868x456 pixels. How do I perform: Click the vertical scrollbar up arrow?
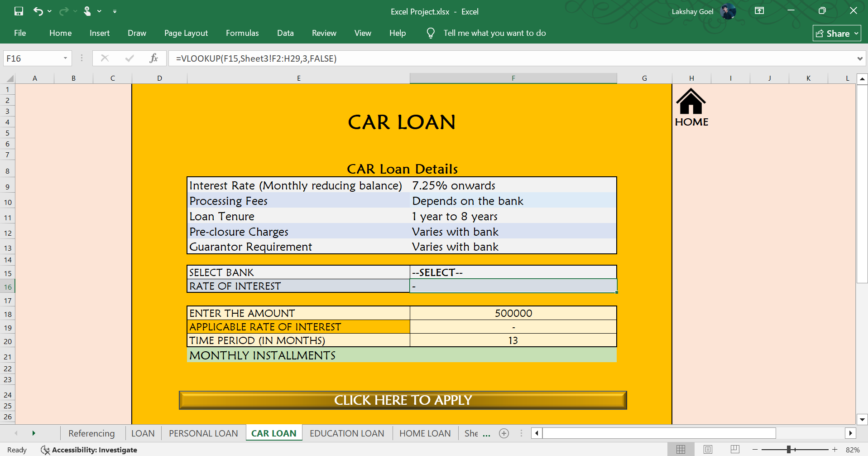[x=862, y=79]
